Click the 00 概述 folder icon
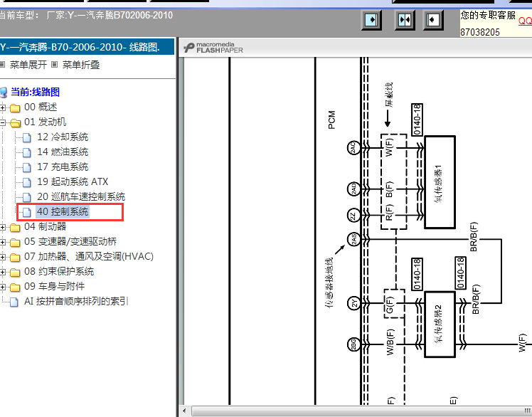 (15, 107)
